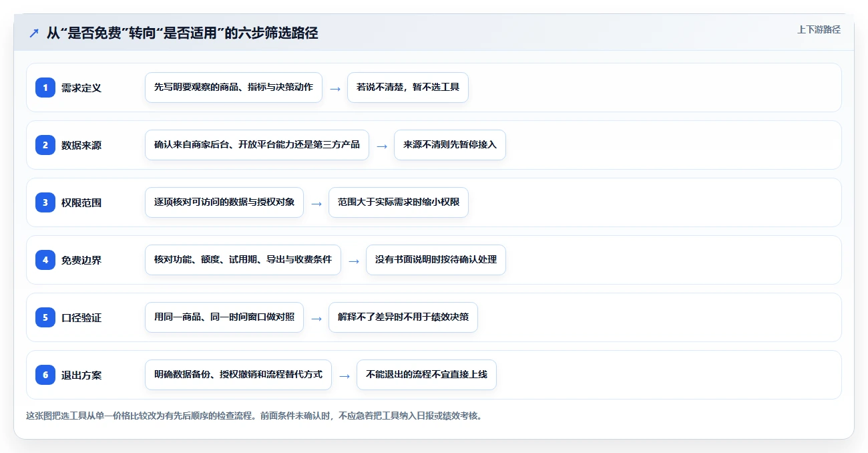Select box 先写明要观察的商品、指标与决策动作
The image size is (868, 453).
click(x=234, y=88)
